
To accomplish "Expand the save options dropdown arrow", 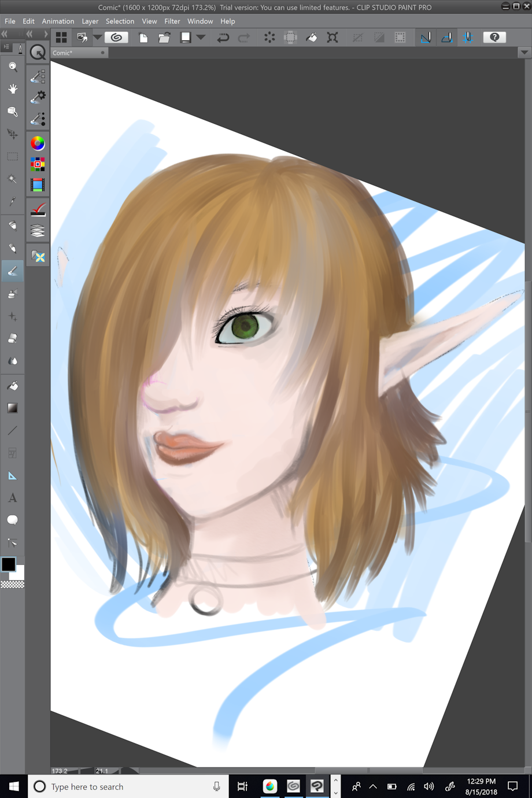I will [x=201, y=38].
